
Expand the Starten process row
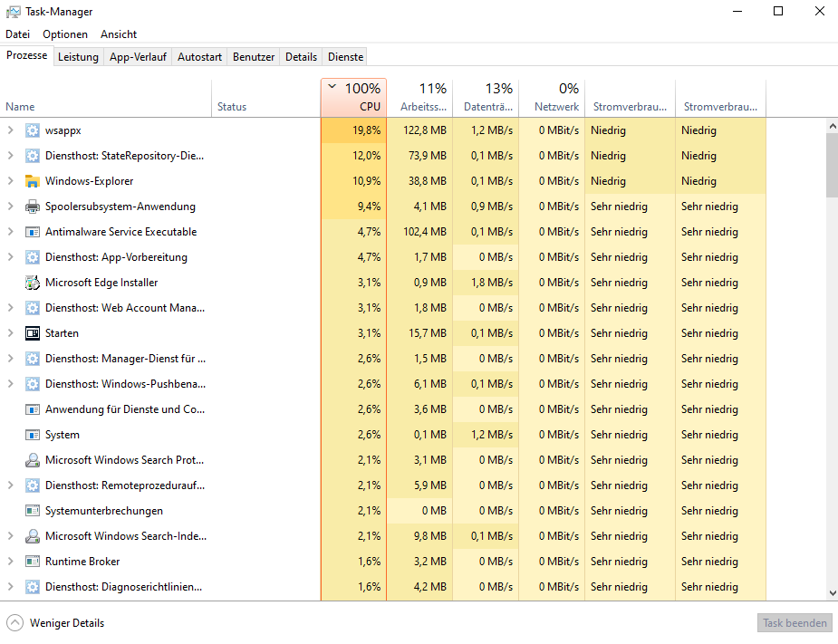click(10, 333)
